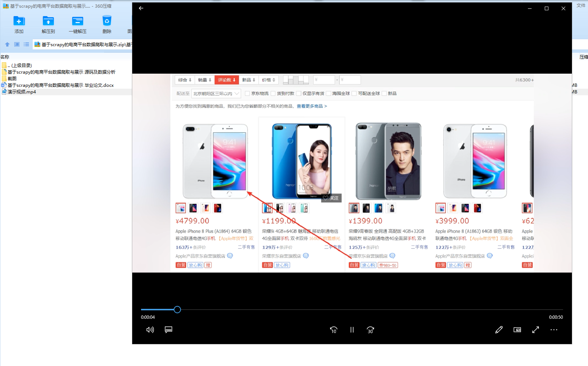The height and width of the screenshot is (366, 588).
Task: Check the 海囤全球 checkbox
Action: pos(328,93)
